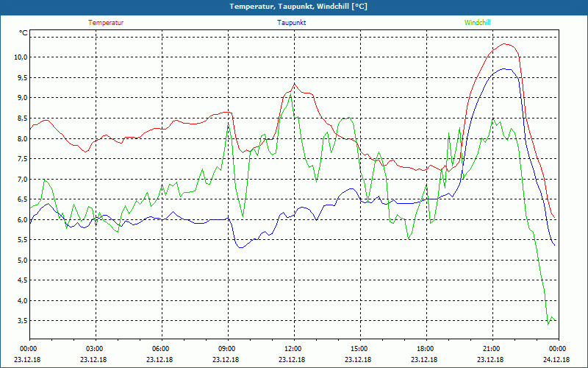Click the 4,5 y-axis value
Screen dimensions: 588x368
pyautogui.click(x=22, y=280)
